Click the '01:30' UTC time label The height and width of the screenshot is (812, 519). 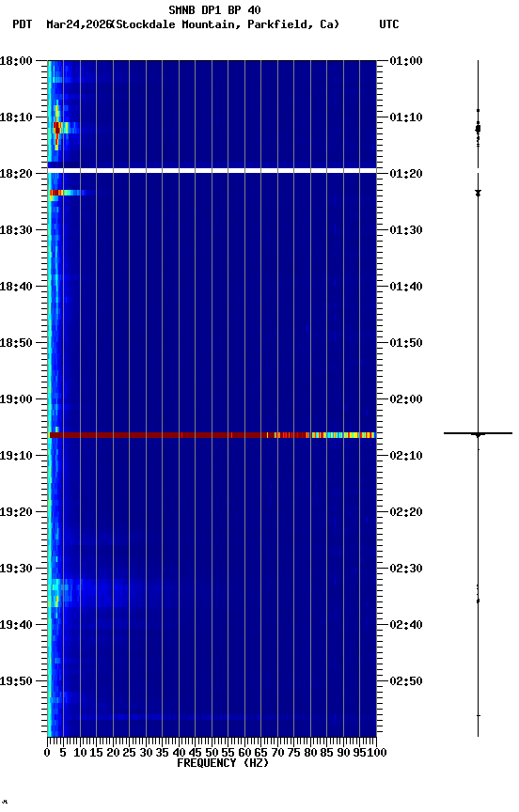point(406,230)
